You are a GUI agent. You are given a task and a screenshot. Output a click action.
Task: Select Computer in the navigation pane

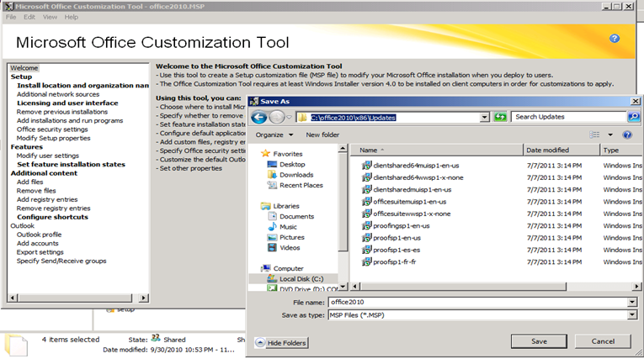[x=288, y=268]
